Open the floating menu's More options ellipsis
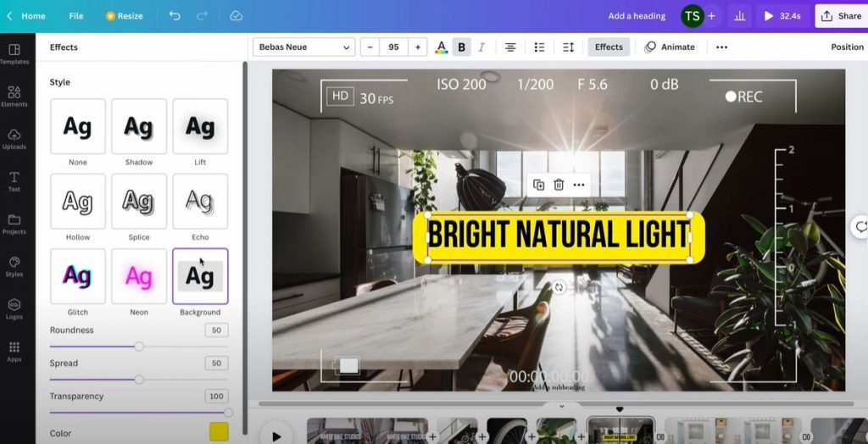The height and width of the screenshot is (444, 868). point(578,185)
